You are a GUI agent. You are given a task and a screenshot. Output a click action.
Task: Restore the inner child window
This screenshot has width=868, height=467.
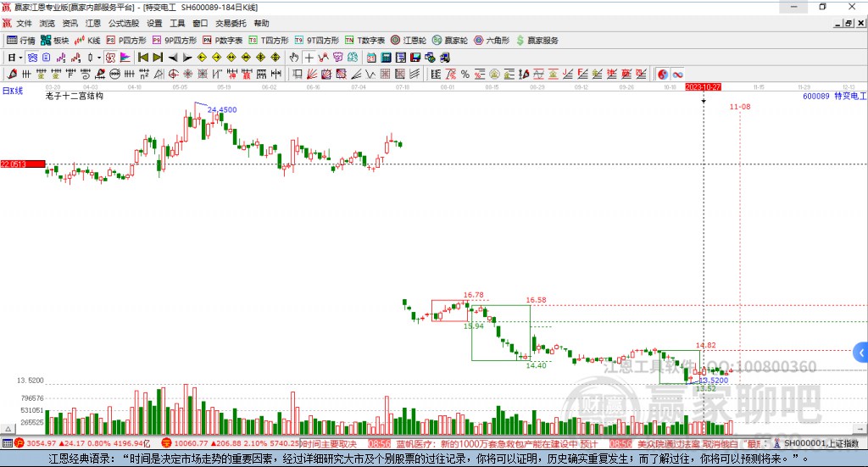[848, 23]
